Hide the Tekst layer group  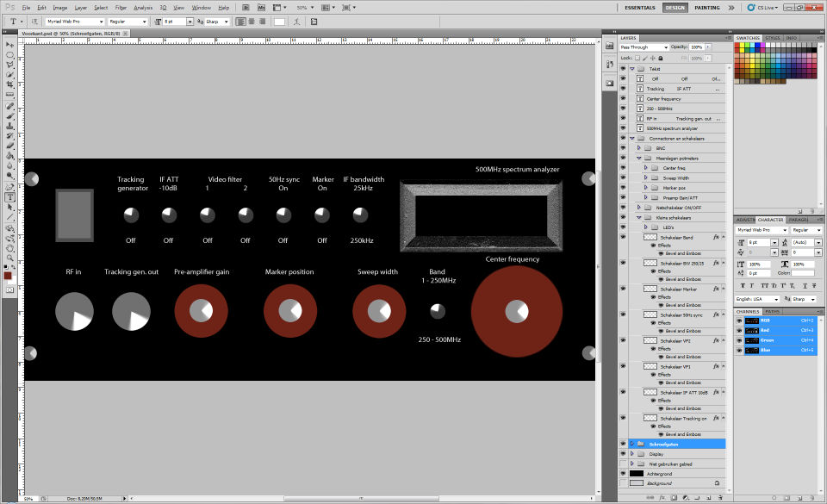[623, 67]
